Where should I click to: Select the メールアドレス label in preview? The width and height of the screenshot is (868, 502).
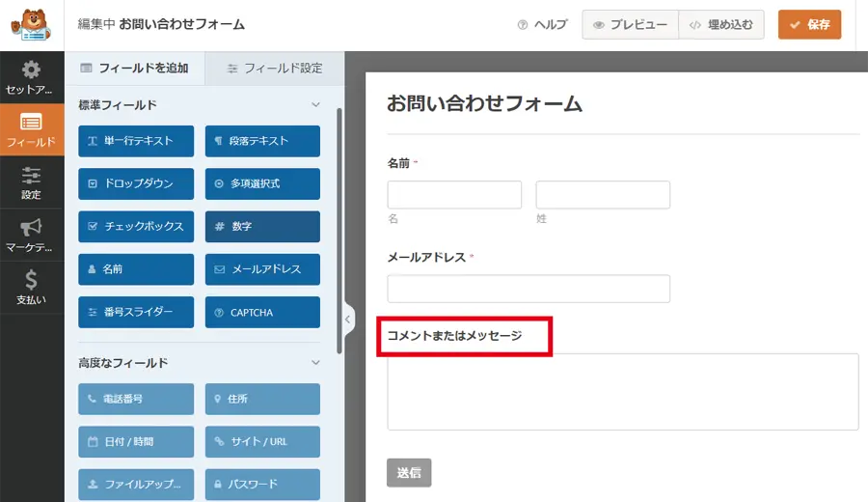click(427, 257)
